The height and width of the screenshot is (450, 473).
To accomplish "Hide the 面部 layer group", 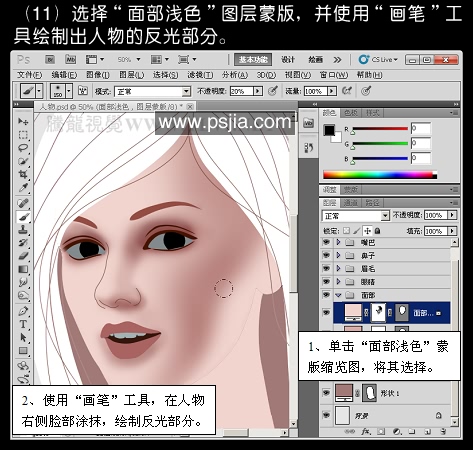I will point(326,295).
